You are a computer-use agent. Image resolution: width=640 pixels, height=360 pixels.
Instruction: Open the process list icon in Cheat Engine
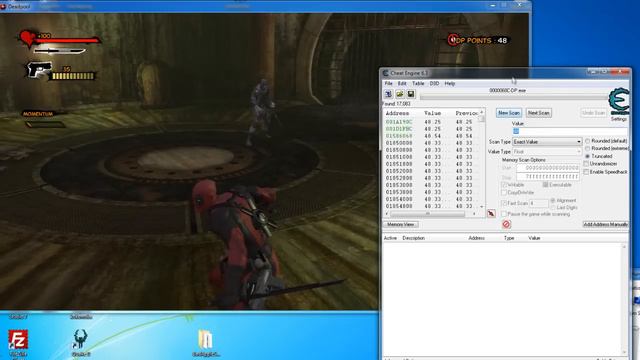coord(388,94)
